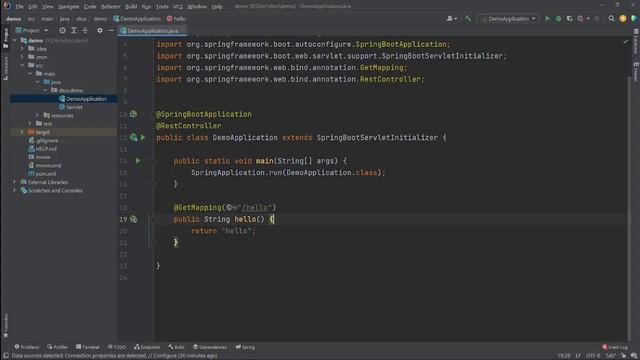Image resolution: width=640 pixels, height=360 pixels.
Task: Collapse the src folder
Action: click(x=22, y=65)
